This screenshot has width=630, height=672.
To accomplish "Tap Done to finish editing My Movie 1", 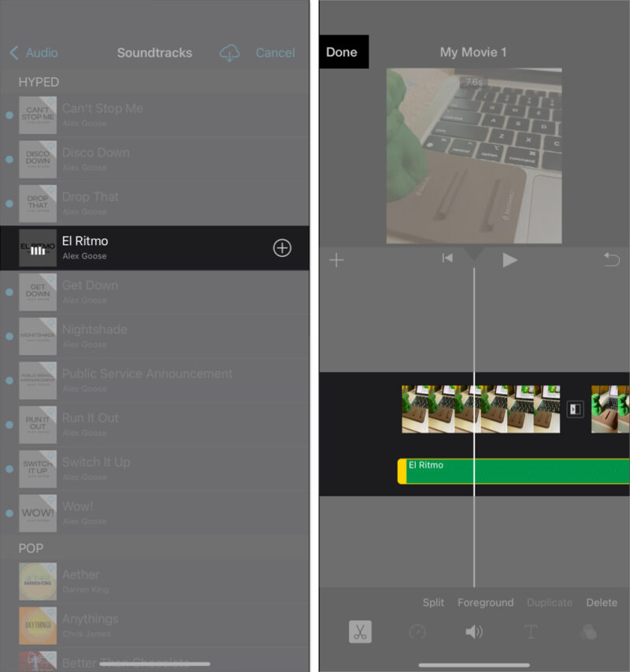I will click(x=343, y=51).
